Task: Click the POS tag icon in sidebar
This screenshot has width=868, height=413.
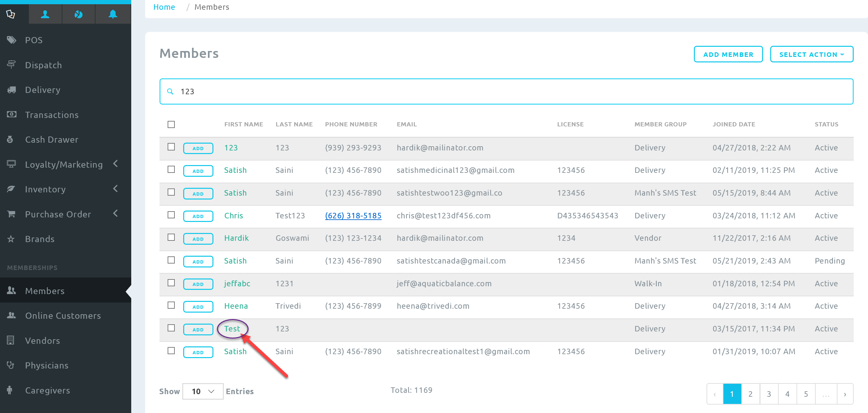Action: 11,40
